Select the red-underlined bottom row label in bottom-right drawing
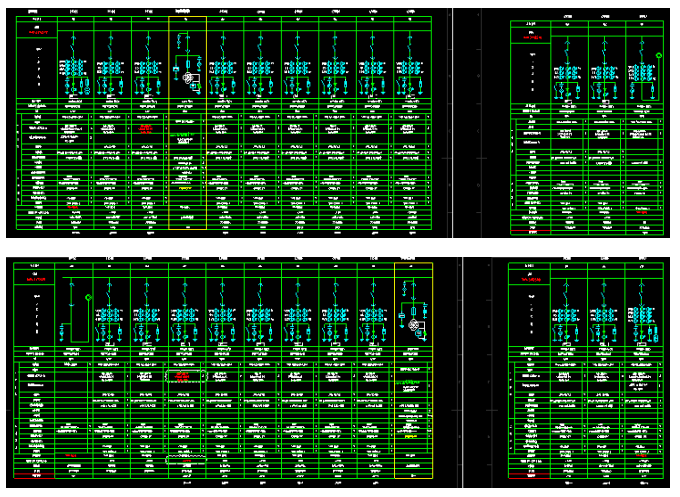The image size is (680, 497). pos(529,476)
